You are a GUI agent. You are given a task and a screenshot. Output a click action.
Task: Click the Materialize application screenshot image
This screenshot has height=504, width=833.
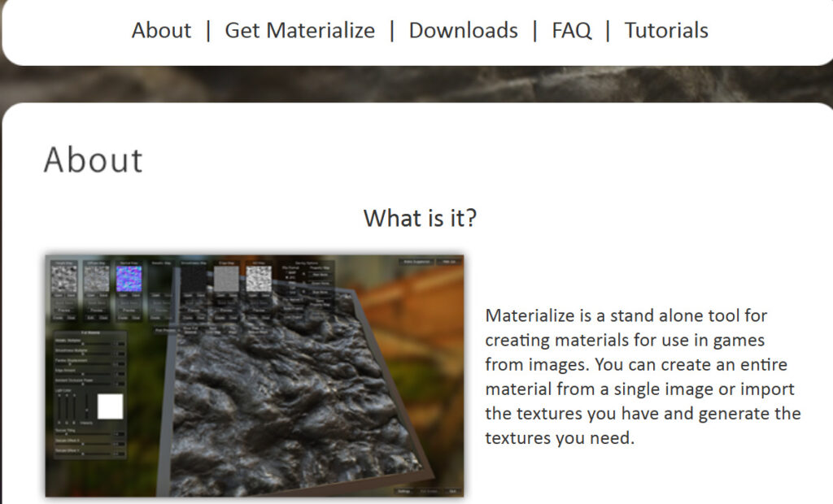coord(255,376)
